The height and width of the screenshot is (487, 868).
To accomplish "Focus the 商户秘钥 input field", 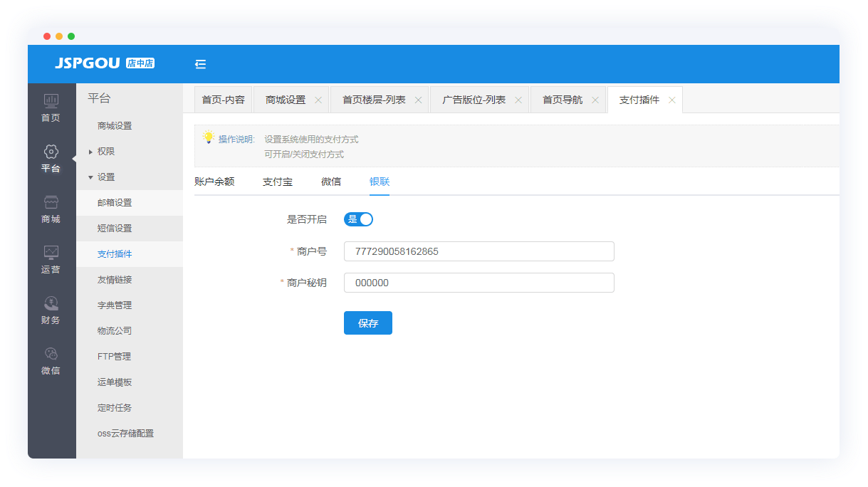I will point(479,283).
